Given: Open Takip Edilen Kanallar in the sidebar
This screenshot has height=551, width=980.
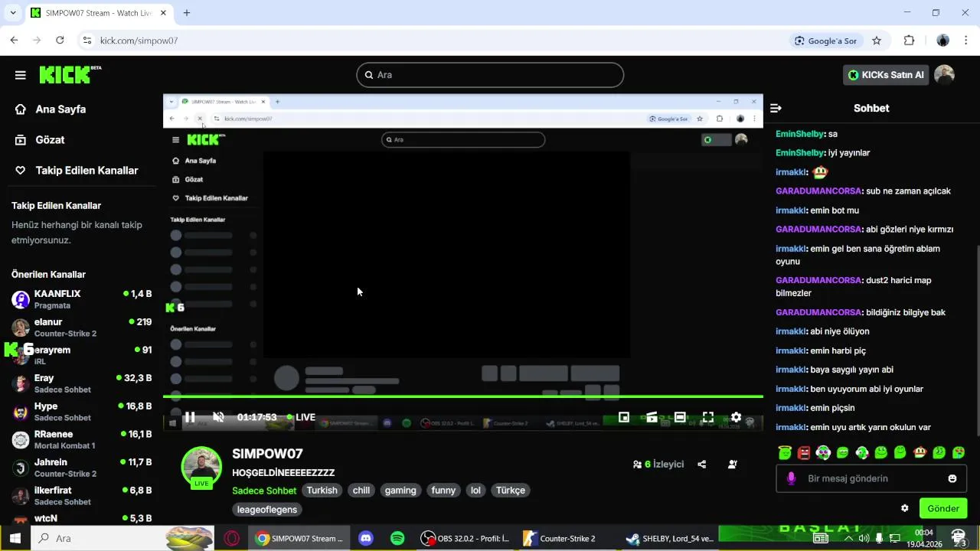Looking at the screenshot, I should [x=77, y=171].
